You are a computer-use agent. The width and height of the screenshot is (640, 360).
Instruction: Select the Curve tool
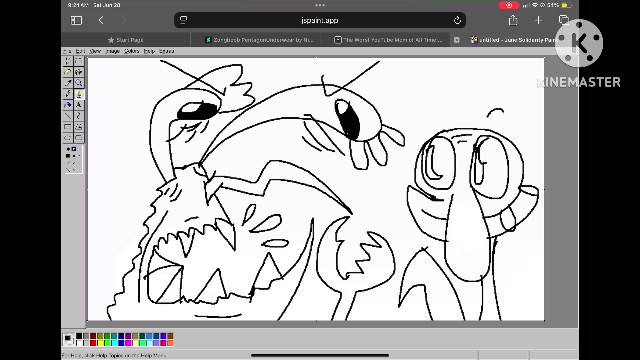point(79,116)
